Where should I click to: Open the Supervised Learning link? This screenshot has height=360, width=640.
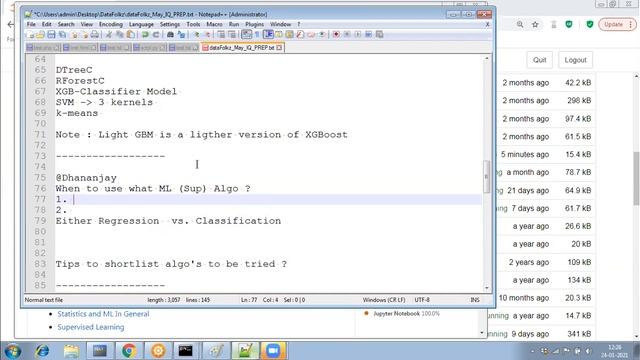pos(91,327)
